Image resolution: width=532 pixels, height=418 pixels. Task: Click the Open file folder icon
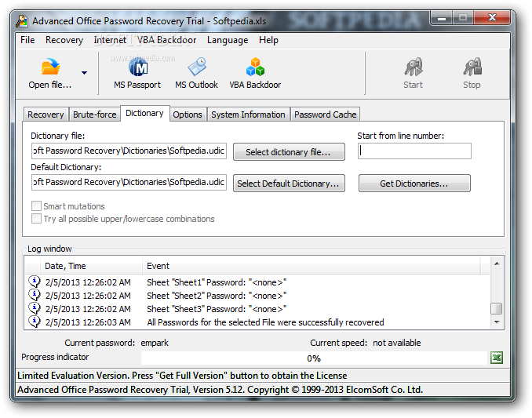tap(50, 67)
